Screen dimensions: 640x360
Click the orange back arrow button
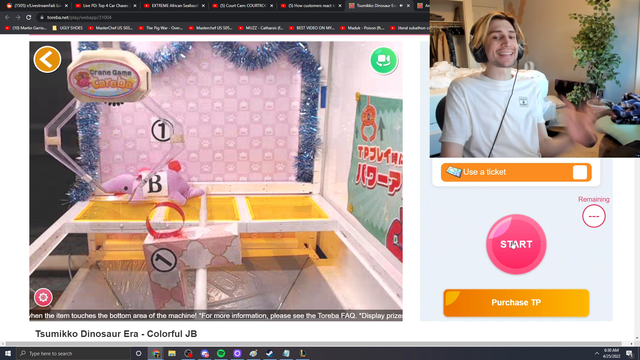[47, 60]
